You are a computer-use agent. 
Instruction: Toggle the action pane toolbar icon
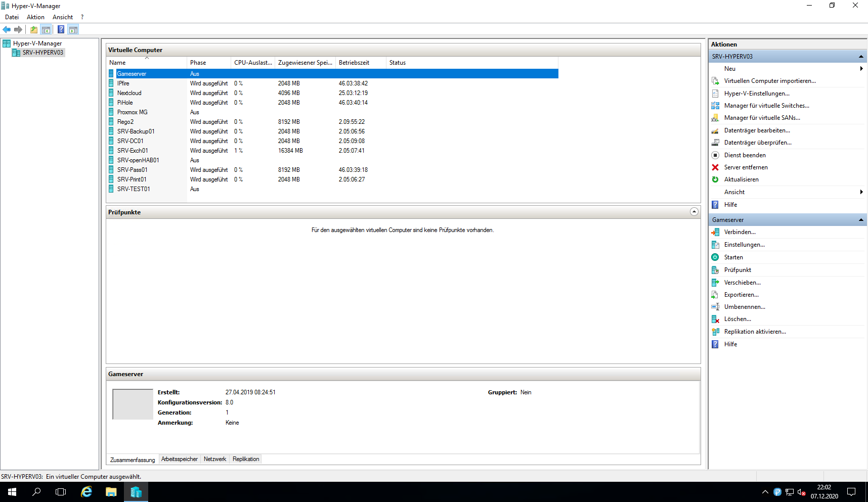tap(73, 30)
